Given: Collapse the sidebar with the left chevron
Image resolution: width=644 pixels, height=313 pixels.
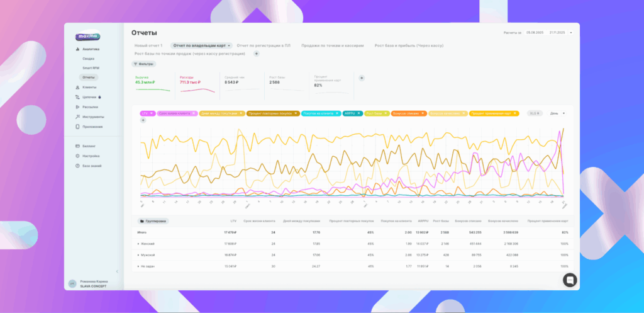Looking at the screenshot, I should 118,271.
